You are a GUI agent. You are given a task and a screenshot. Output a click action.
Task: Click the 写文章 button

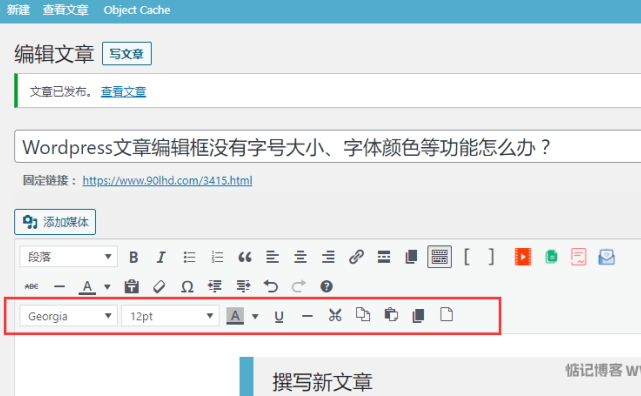[127, 54]
